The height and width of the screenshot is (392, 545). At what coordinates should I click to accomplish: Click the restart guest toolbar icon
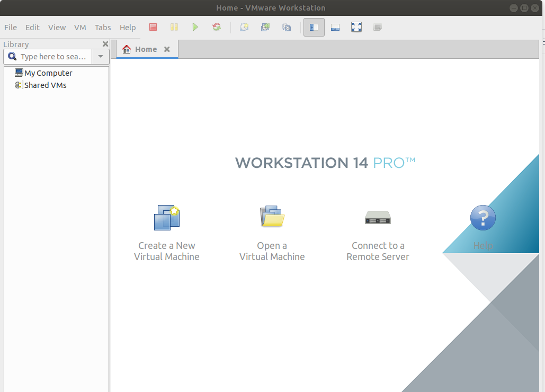pos(217,27)
